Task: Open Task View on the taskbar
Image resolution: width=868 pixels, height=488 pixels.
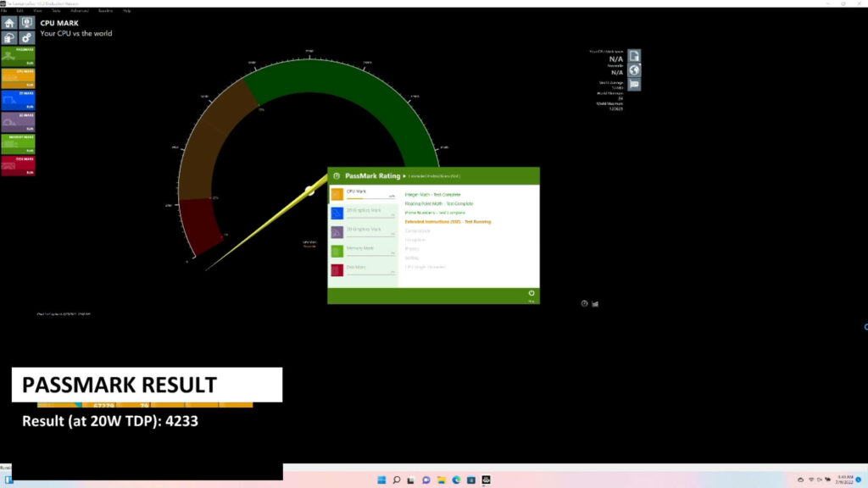Action: click(411, 480)
